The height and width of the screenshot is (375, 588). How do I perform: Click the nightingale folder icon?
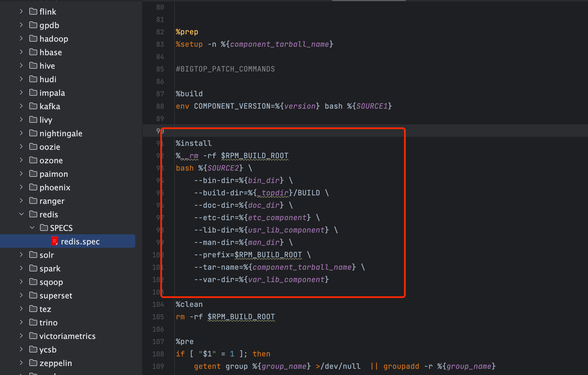click(x=33, y=133)
